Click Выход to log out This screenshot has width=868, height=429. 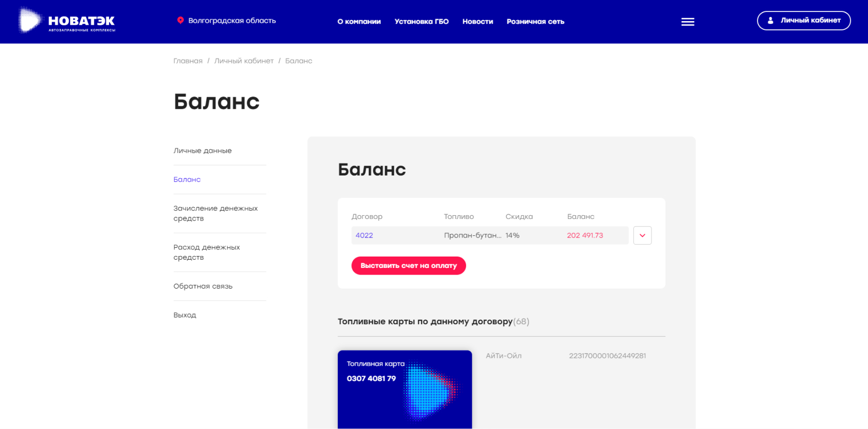[185, 315]
